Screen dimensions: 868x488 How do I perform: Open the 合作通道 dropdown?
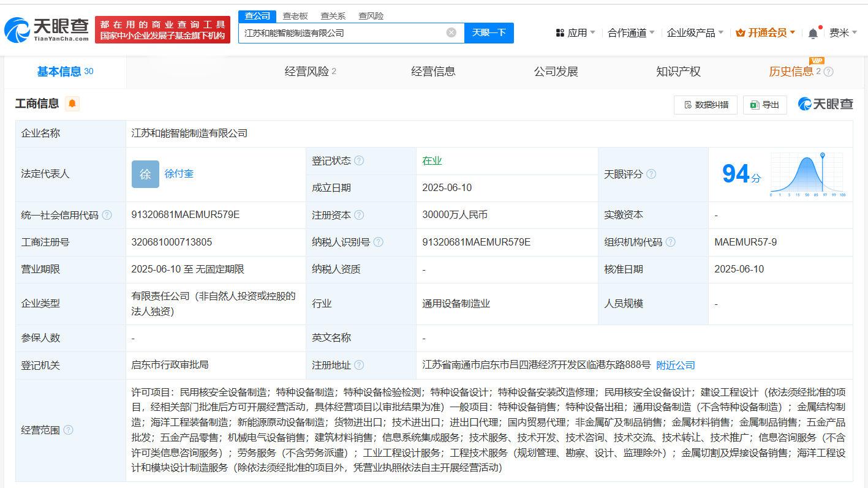coord(631,32)
